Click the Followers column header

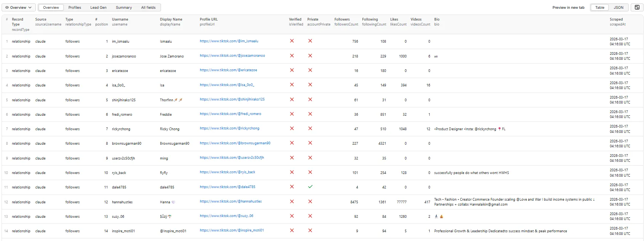coord(346,22)
